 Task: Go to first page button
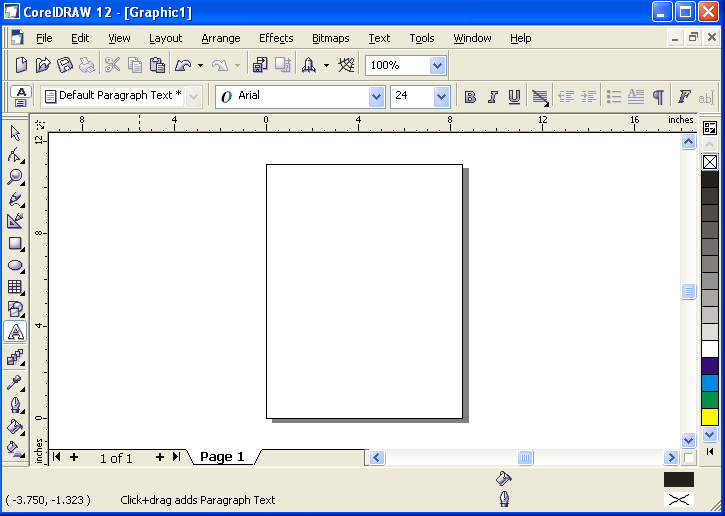point(56,457)
